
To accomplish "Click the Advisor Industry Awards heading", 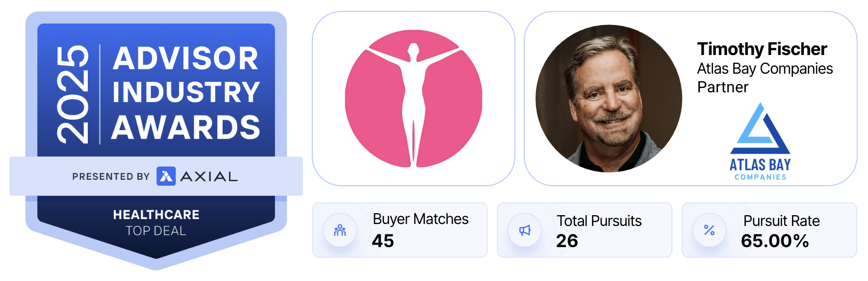I will click(x=186, y=93).
